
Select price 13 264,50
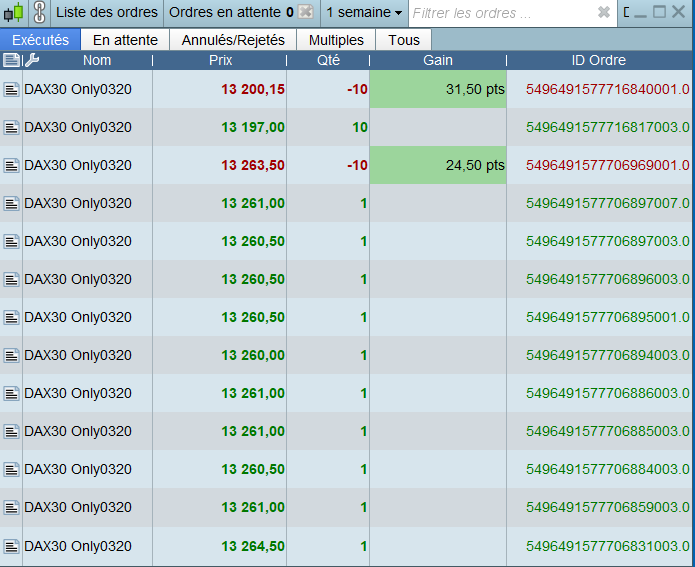(253, 546)
